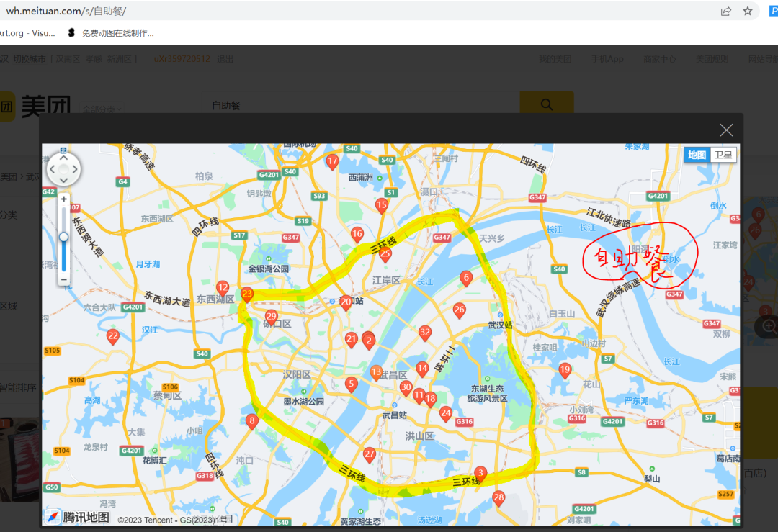Click the 美团 logo
The height and width of the screenshot is (532, 778).
pos(35,106)
